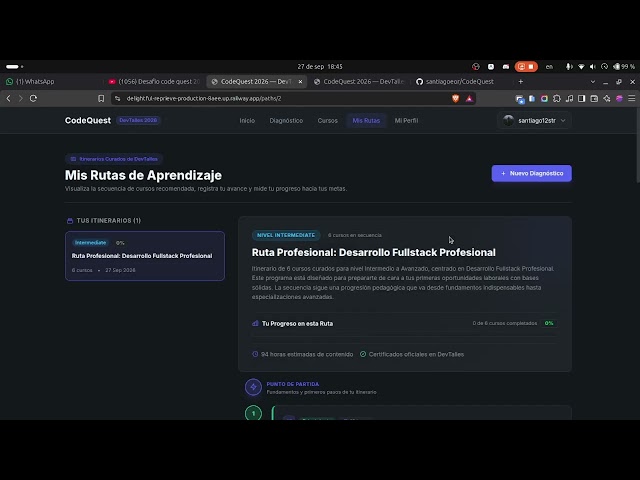Click the Intermediate tag on itinerary card
The width and height of the screenshot is (640, 480).
click(x=90, y=242)
